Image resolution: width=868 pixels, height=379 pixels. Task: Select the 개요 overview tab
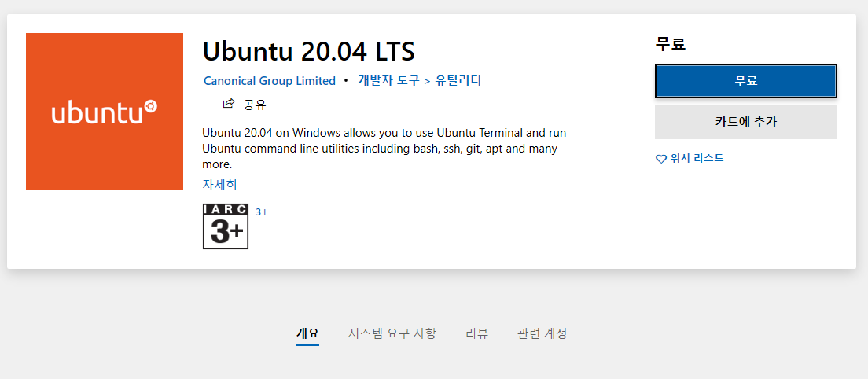click(307, 333)
